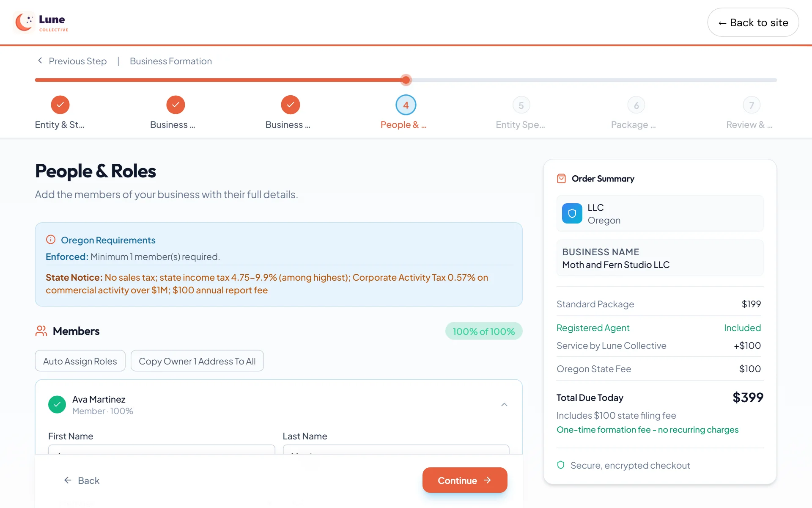Click the Back to site button
This screenshot has height=508, width=812.
753,22
